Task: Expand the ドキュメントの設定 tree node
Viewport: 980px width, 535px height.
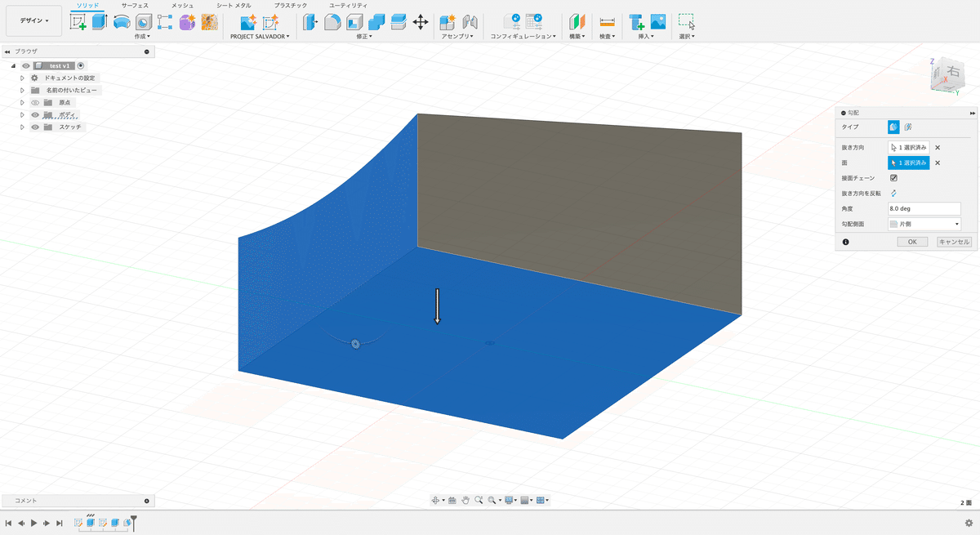Action: pyautogui.click(x=23, y=78)
